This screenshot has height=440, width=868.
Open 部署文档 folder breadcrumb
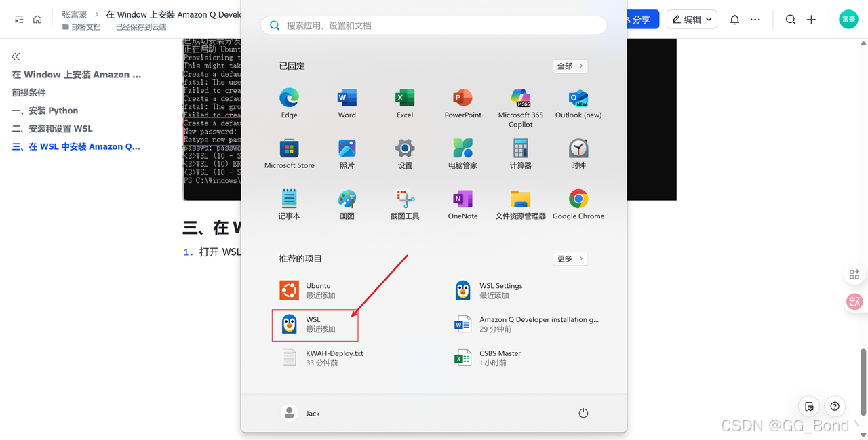81,27
